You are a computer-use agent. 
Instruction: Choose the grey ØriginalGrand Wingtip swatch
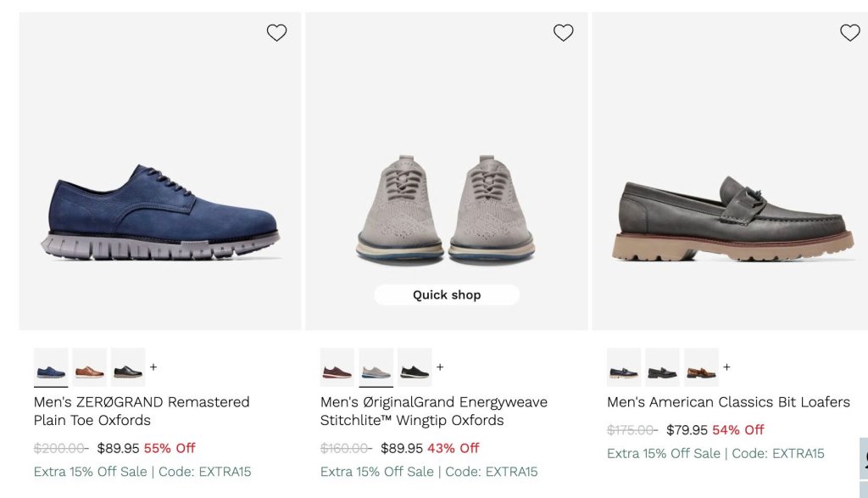point(376,367)
